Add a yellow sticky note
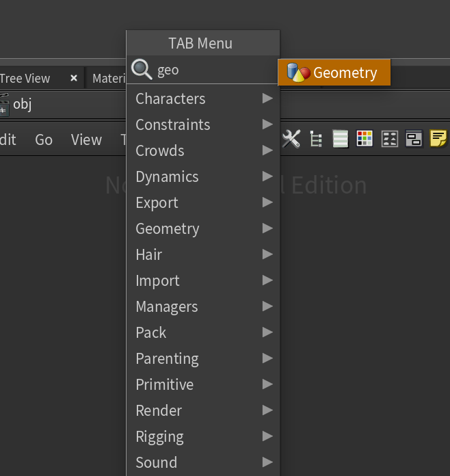The width and height of the screenshot is (450, 476). click(x=438, y=138)
